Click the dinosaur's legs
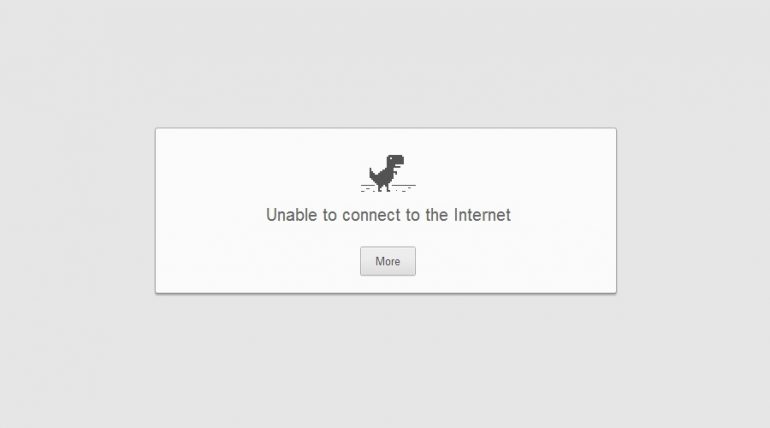770x428 pixels. 385,187
